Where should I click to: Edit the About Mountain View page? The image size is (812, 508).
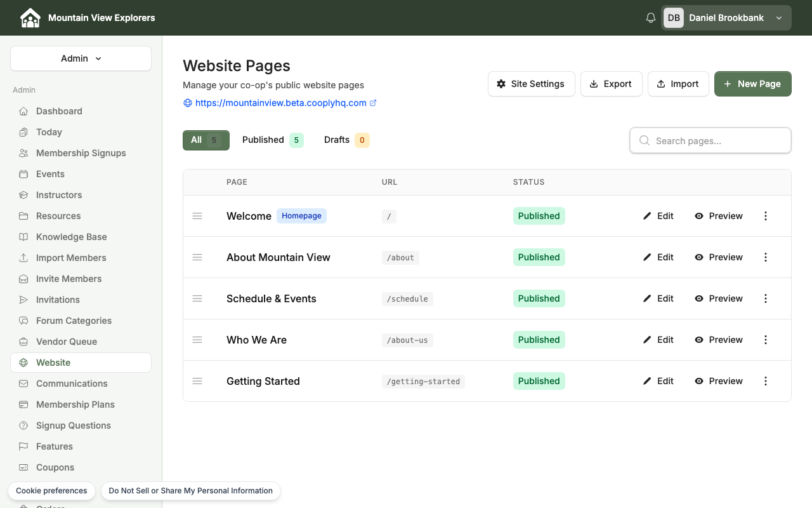click(x=658, y=257)
